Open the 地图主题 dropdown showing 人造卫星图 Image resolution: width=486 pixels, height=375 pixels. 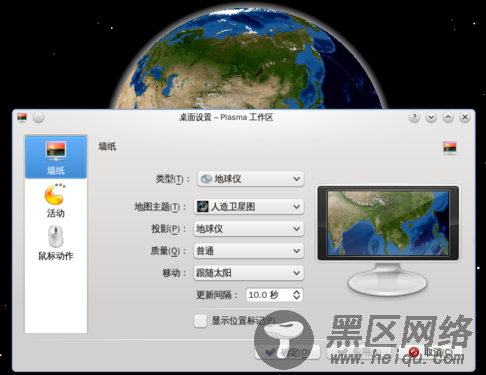click(249, 207)
